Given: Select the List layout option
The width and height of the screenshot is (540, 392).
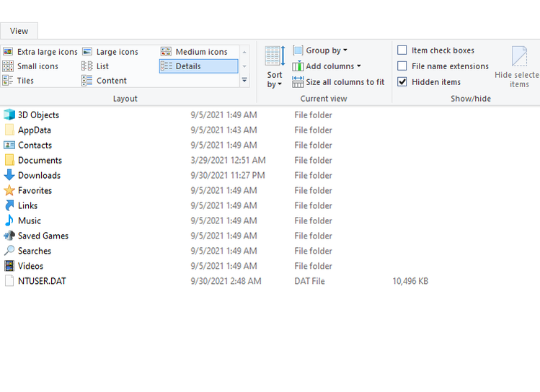Looking at the screenshot, I should [x=95, y=66].
